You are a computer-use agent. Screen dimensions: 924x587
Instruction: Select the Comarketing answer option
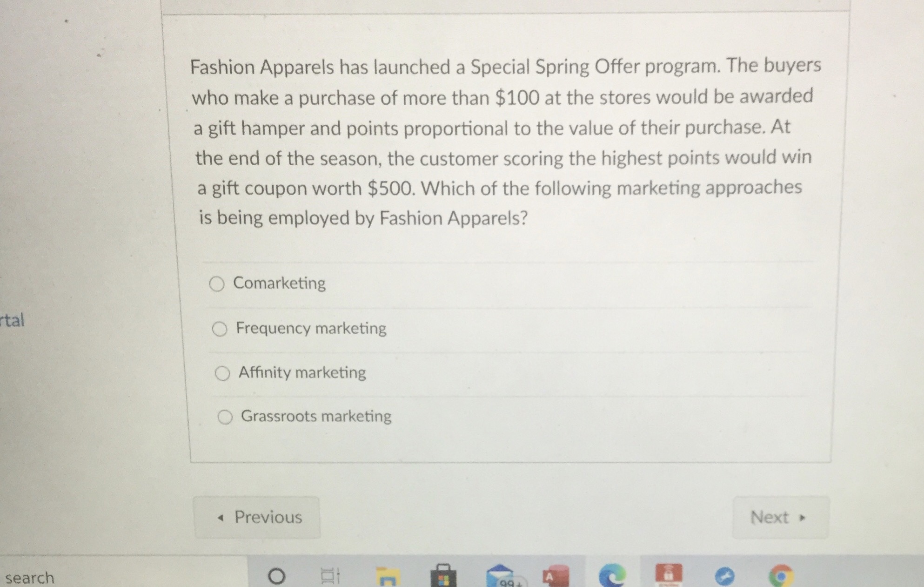pyautogui.click(x=218, y=283)
